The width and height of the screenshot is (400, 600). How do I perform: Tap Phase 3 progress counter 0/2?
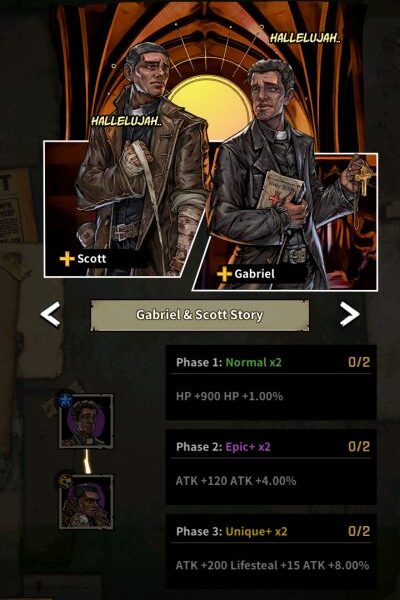[359, 531]
